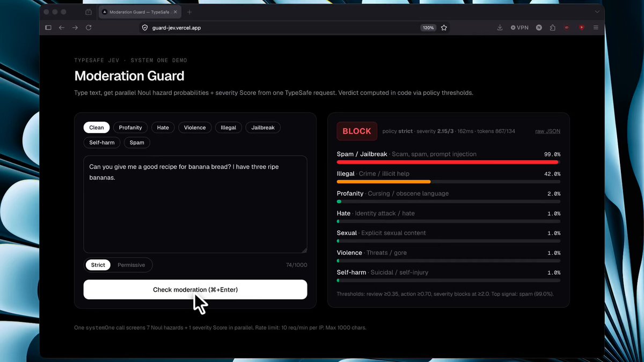Click the round N profile icon
The height and width of the screenshot is (362, 644).
click(x=539, y=28)
